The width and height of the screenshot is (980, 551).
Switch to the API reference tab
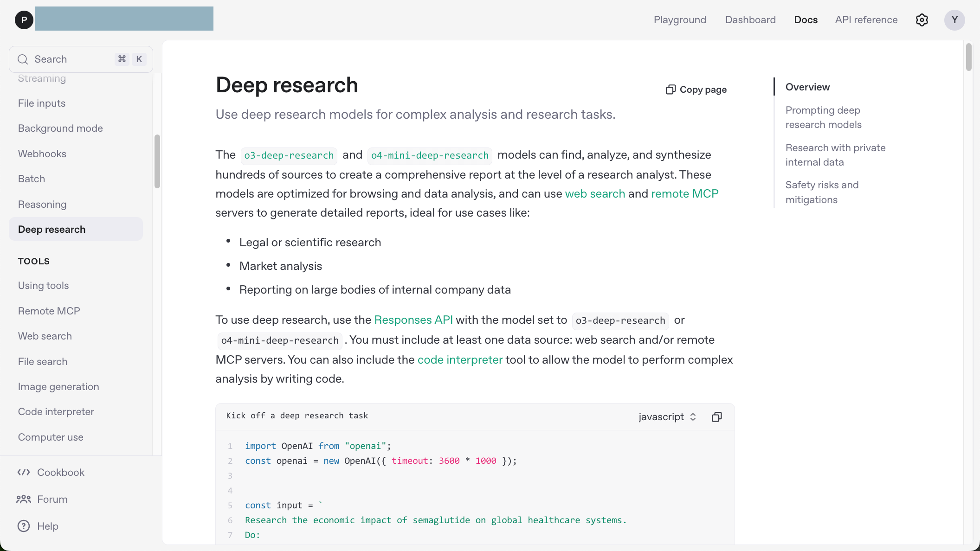pyautogui.click(x=866, y=20)
